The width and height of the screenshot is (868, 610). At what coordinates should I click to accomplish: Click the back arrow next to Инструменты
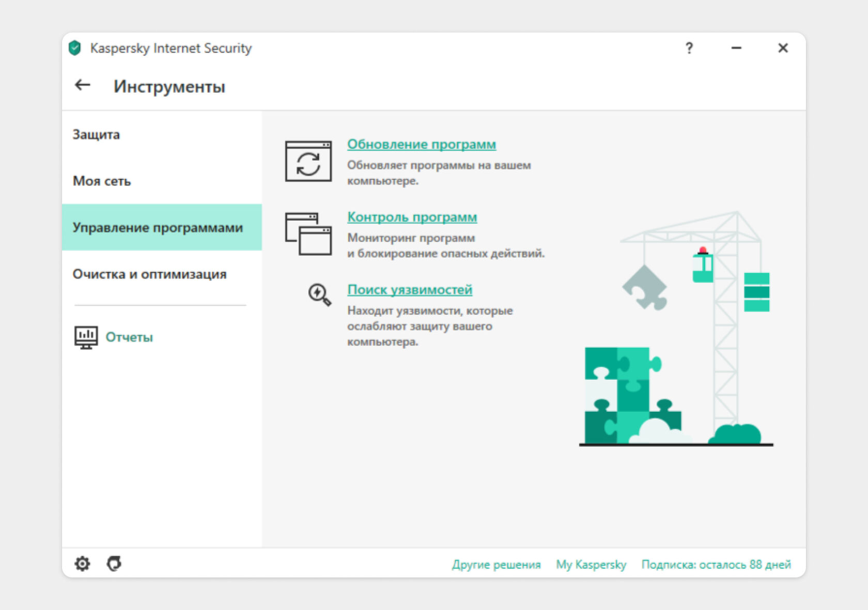coord(83,85)
